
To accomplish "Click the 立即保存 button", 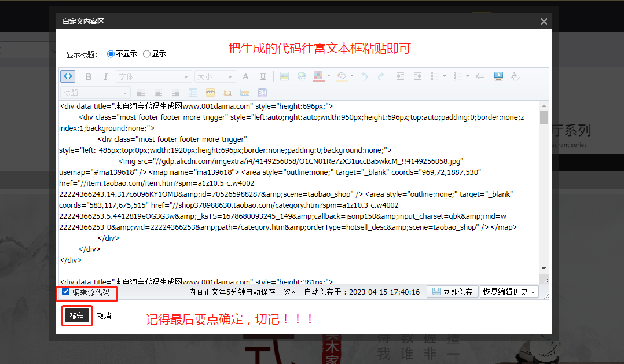I will tap(453, 292).
